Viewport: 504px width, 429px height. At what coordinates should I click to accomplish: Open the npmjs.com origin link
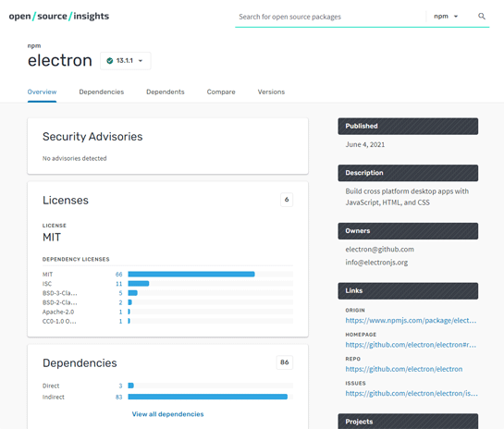point(411,321)
